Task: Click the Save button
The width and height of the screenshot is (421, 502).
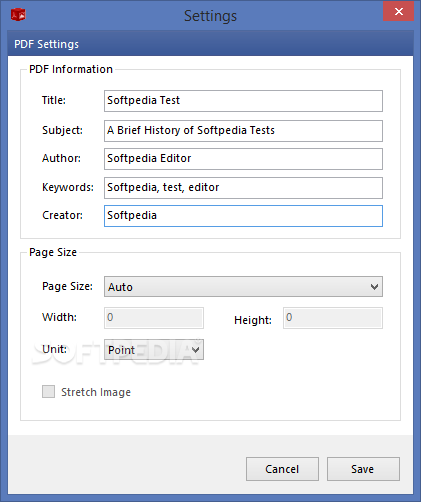Action: [x=363, y=469]
